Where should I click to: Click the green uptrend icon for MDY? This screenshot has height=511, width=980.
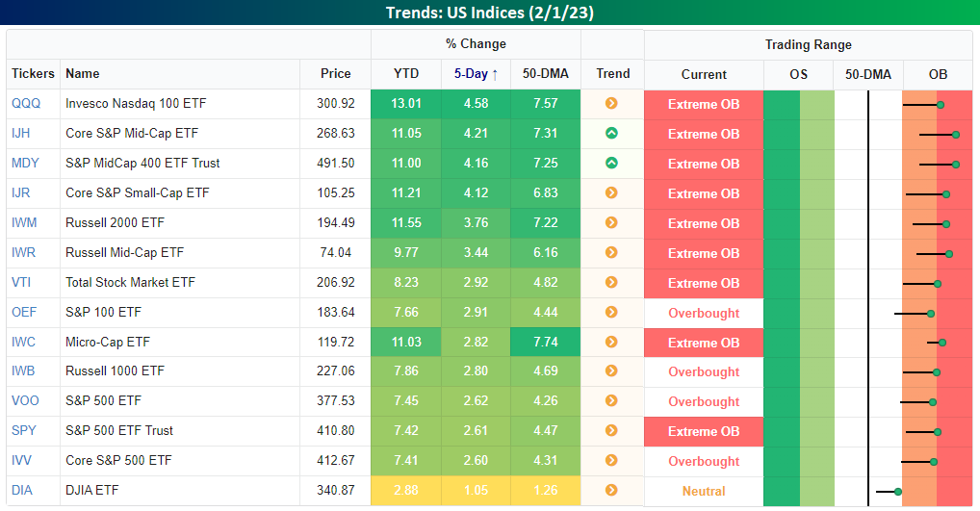(x=611, y=163)
